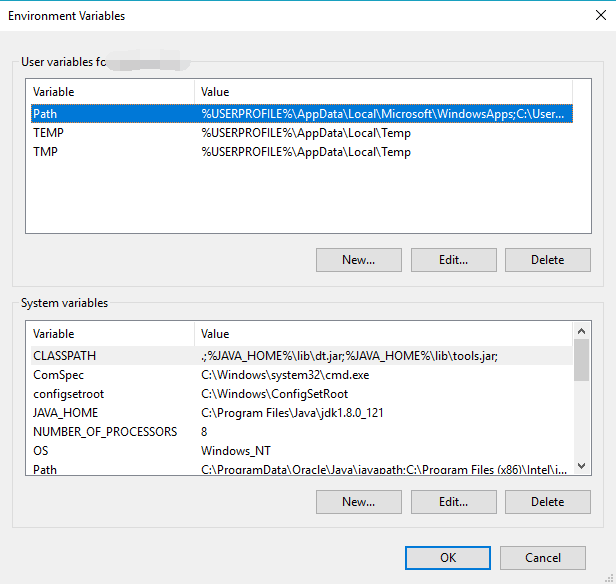Click New button under User variables
The width and height of the screenshot is (616, 584).
pos(358,260)
